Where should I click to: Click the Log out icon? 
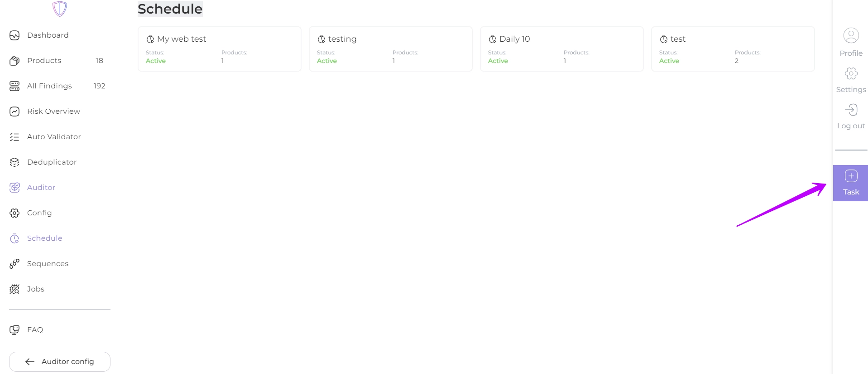tap(851, 110)
